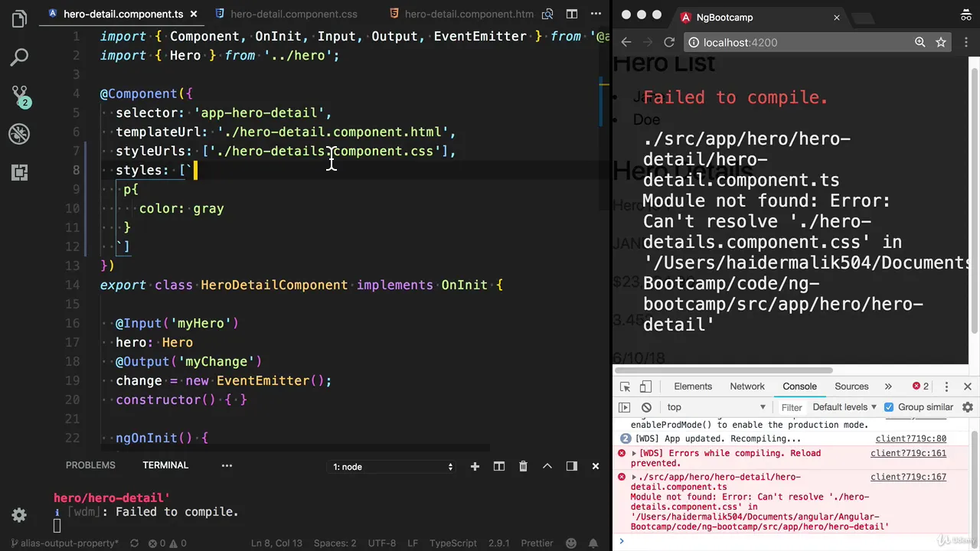Open changes compare icon in editor toolbar

(x=548, y=14)
